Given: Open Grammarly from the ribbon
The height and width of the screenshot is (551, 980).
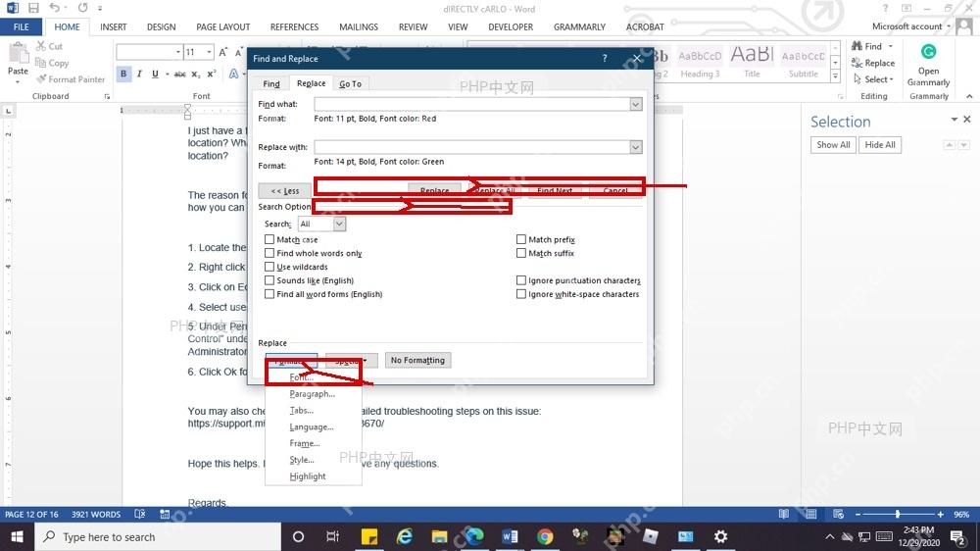Looking at the screenshot, I should coord(928,66).
